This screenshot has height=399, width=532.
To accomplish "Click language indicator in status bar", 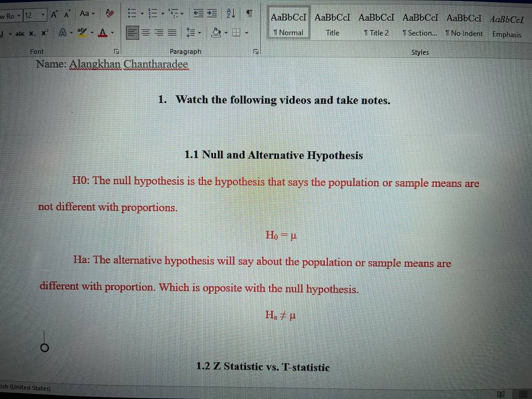I will 25,388.
